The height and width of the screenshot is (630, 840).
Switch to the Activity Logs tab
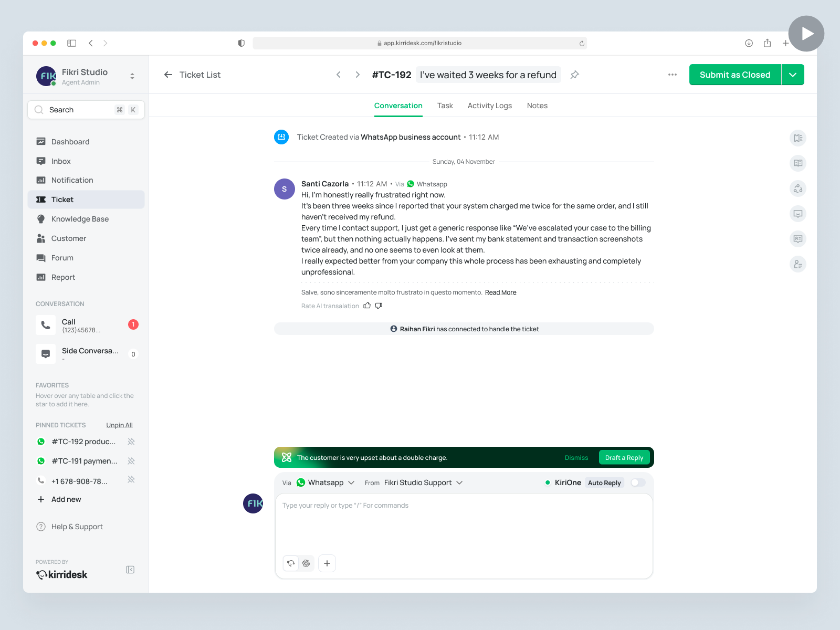(490, 106)
